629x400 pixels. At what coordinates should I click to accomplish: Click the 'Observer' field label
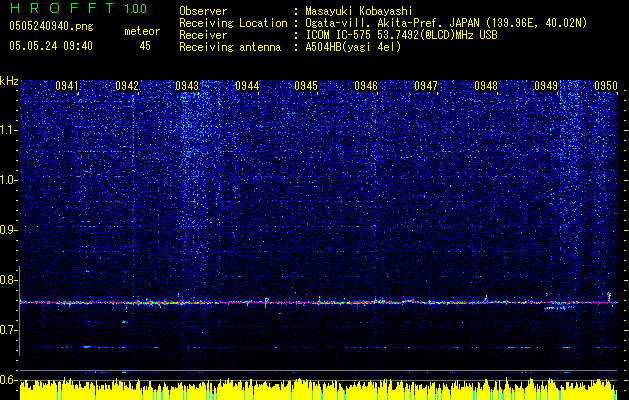point(203,11)
